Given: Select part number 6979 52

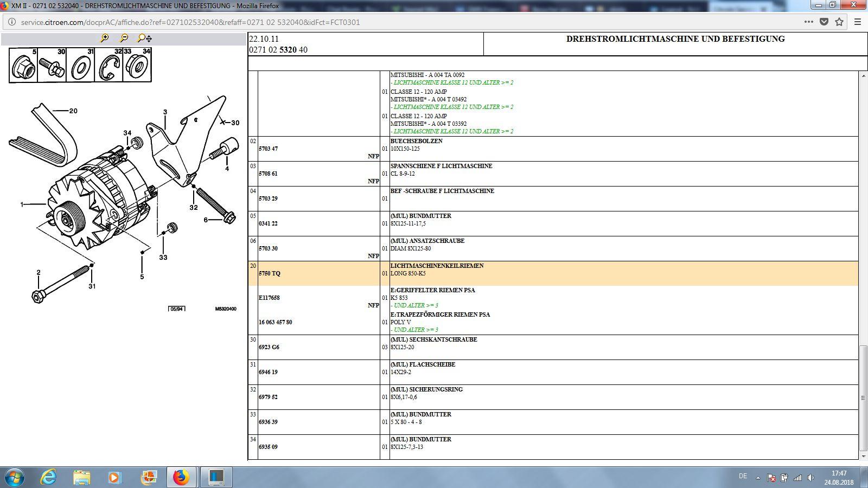Looking at the screenshot, I should point(268,397).
